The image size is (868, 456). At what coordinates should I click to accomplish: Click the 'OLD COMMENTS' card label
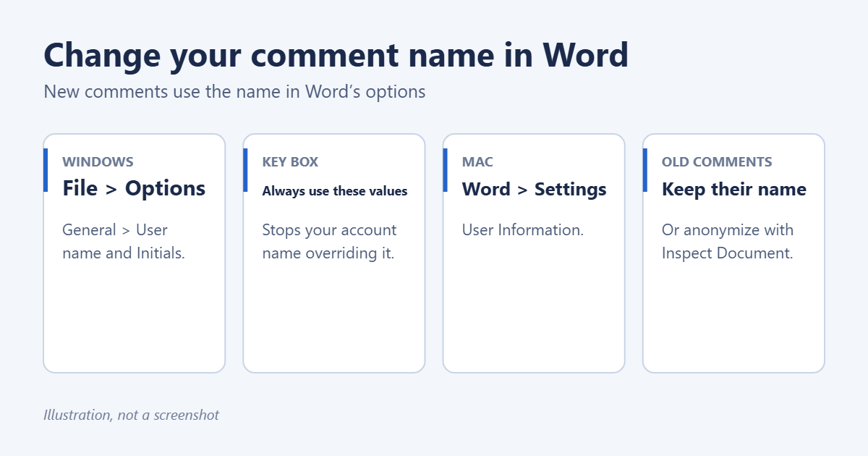[x=717, y=162]
